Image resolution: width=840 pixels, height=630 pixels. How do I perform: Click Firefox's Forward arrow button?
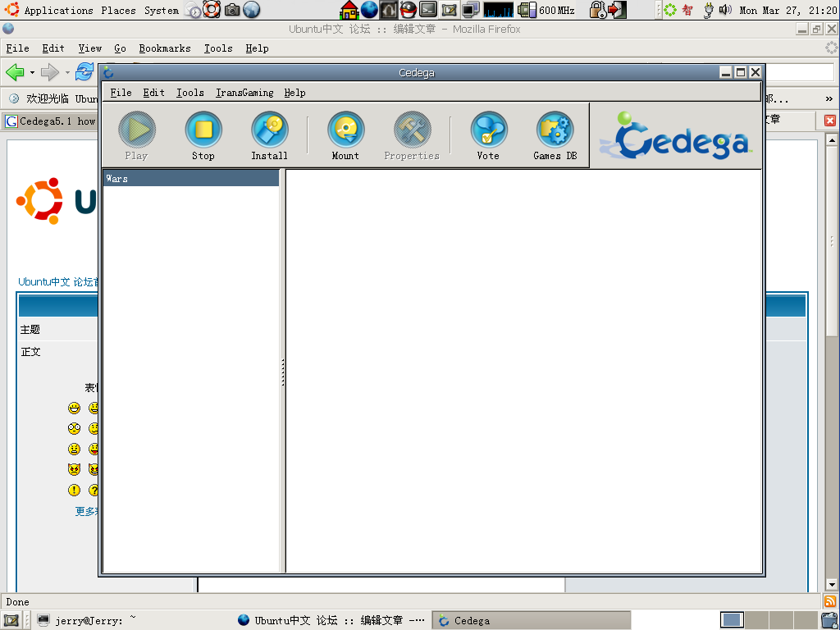(50, 72)
